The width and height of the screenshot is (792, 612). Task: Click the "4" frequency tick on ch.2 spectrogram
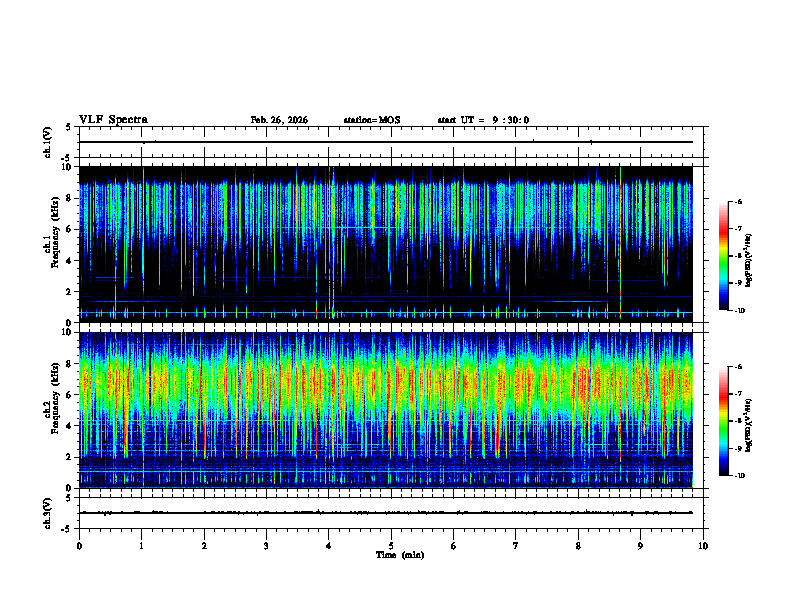pyautogui.click(x=70, y=426)
